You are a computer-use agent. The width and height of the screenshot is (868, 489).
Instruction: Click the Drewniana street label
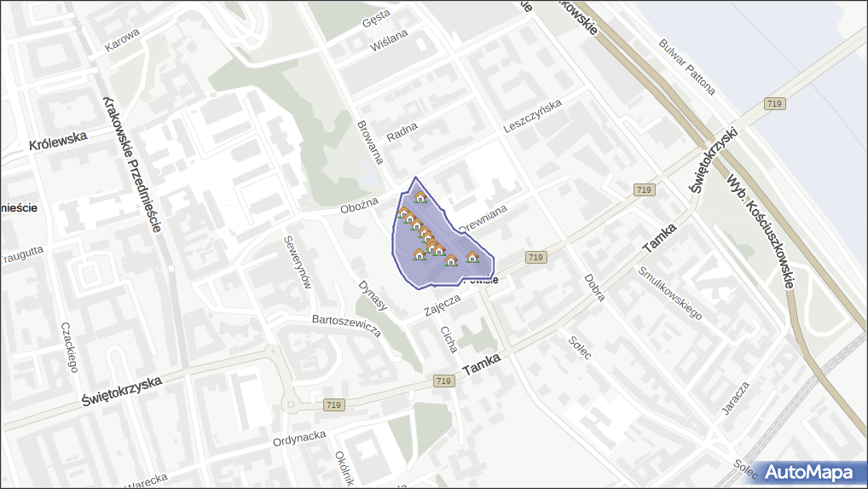click(x=483, y=218)
